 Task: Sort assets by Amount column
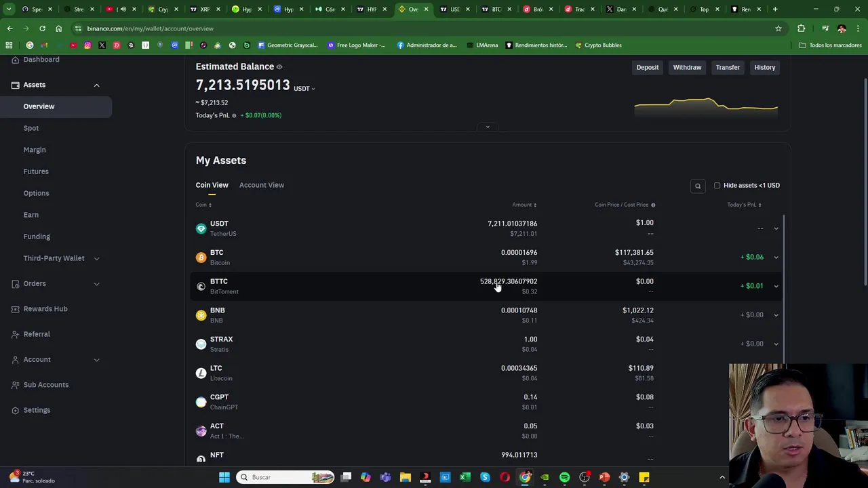[x=524, y=205]
